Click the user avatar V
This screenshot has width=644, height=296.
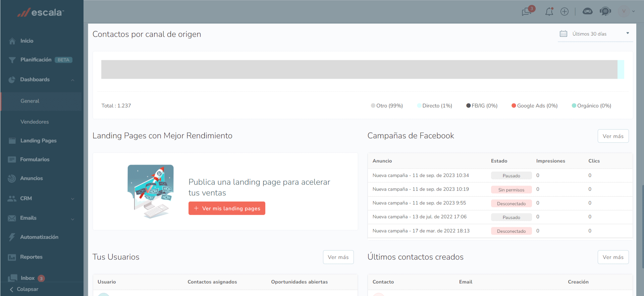pyautogui.click(x=624, y=11)
